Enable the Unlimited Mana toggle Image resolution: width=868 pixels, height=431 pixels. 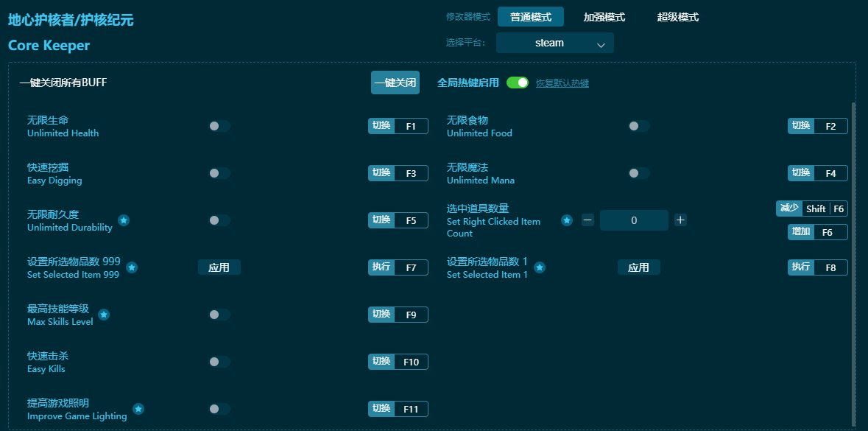(638, 173)
